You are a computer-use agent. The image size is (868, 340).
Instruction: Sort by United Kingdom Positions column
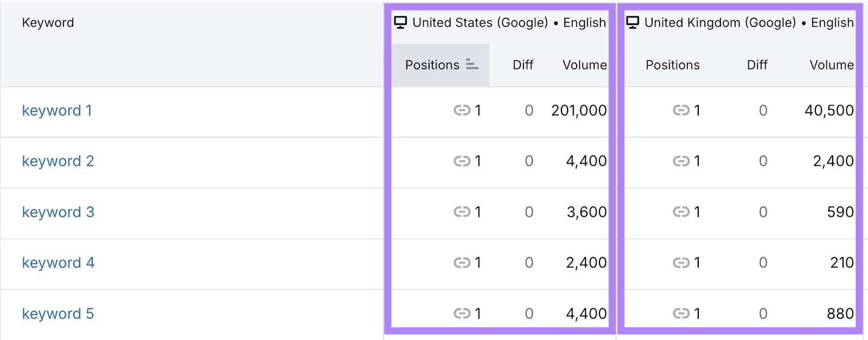672,65
